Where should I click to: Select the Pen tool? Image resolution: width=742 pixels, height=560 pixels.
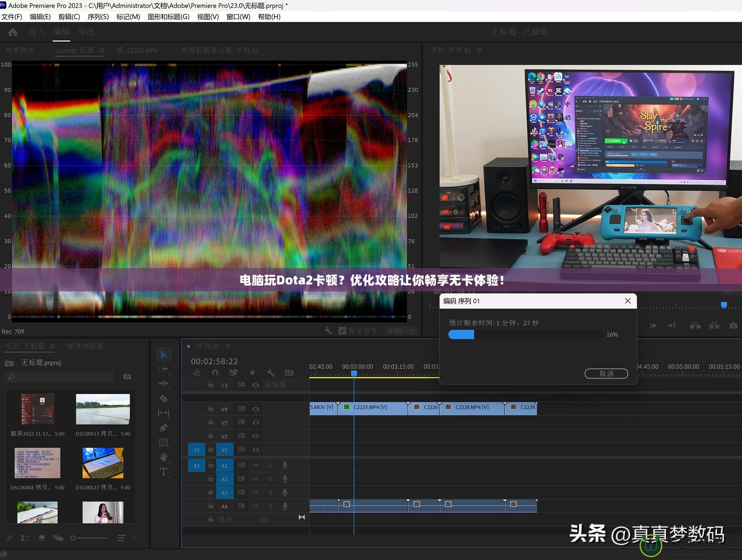tap(163, 428)
